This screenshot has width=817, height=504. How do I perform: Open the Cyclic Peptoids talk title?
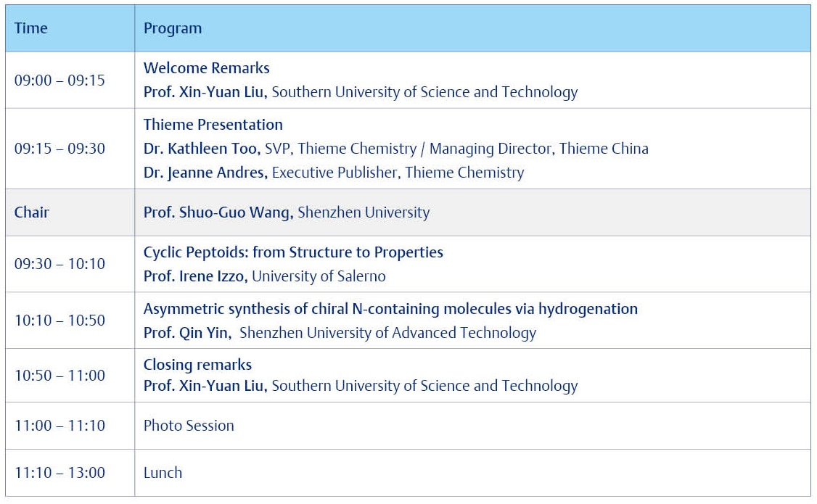tap(293, 252)
